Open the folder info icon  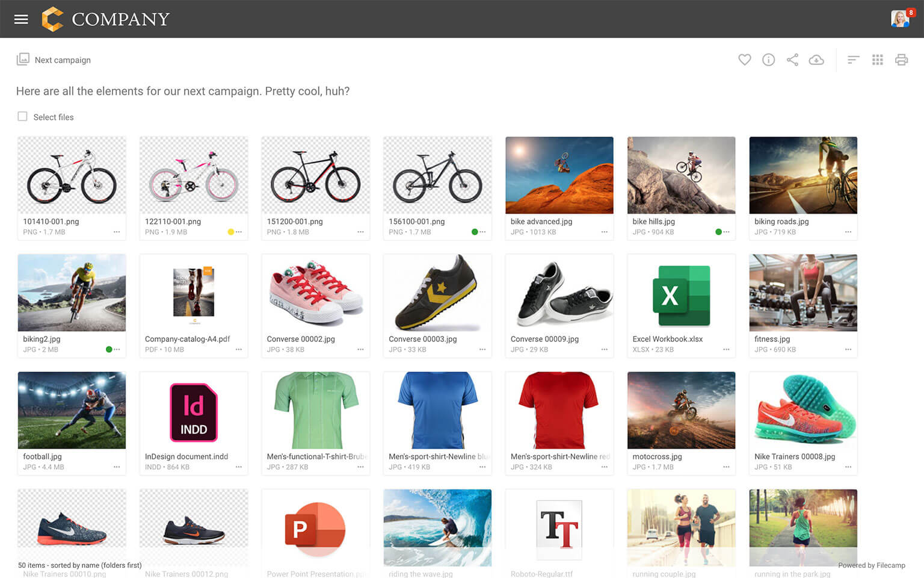pyautogui.click(x=768, y=60)
